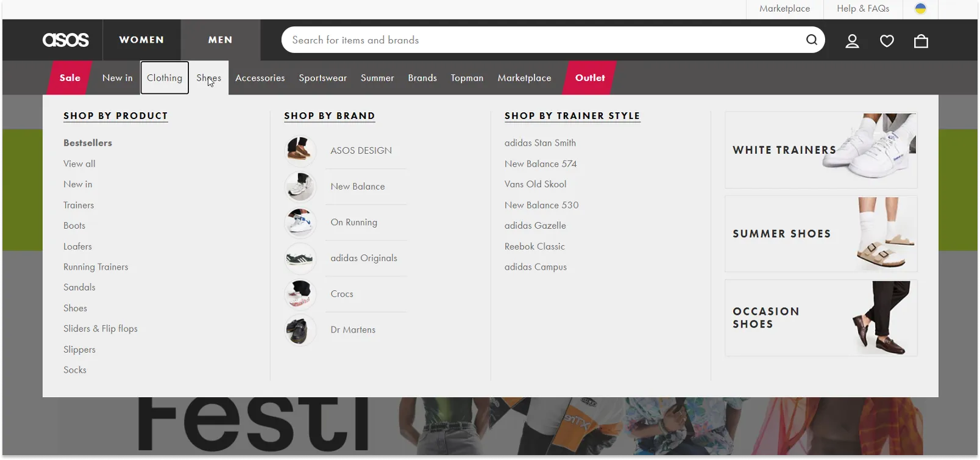Open Help & FAQs link
980x460 pixels.
(x=863, y=9)
